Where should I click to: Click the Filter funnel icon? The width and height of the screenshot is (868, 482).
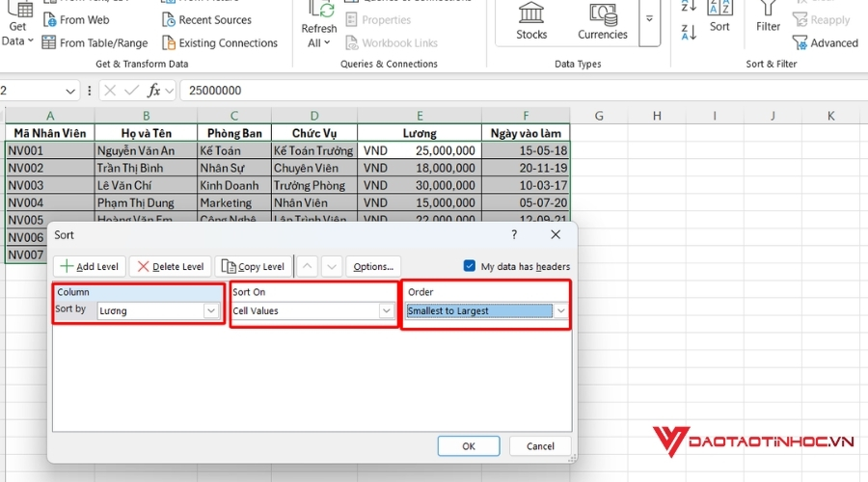769,14
